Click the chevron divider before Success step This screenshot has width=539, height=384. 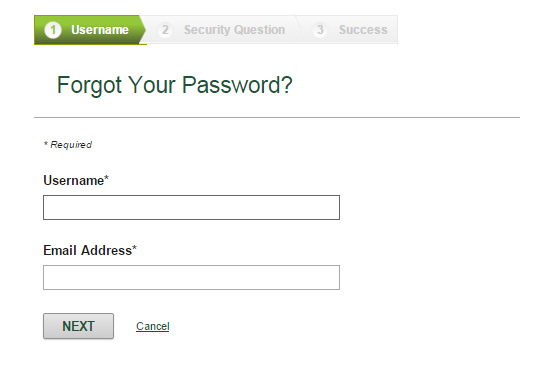[x=298, y=30]
